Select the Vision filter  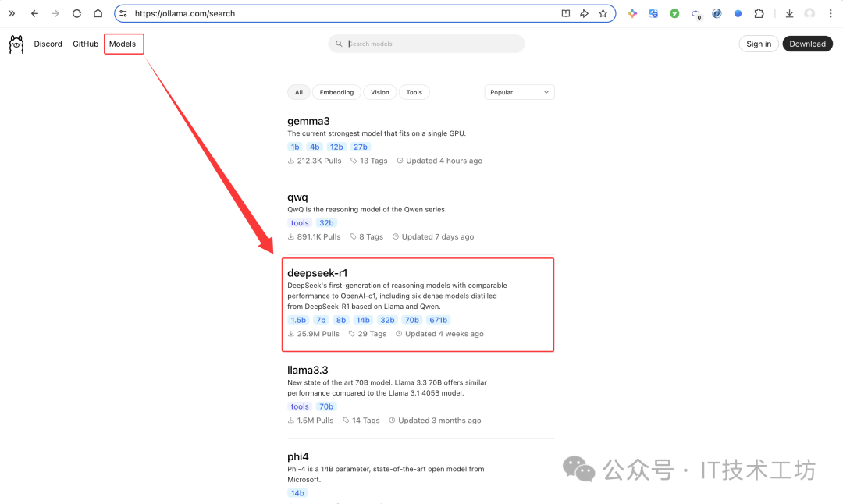click(379, 92)
